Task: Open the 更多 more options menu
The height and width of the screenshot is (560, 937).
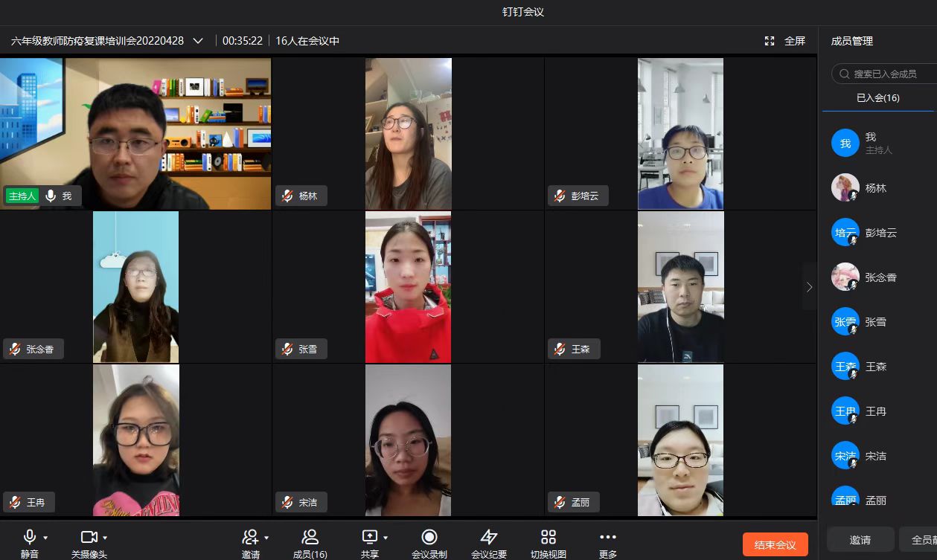Action: click(x=607, y=538)
